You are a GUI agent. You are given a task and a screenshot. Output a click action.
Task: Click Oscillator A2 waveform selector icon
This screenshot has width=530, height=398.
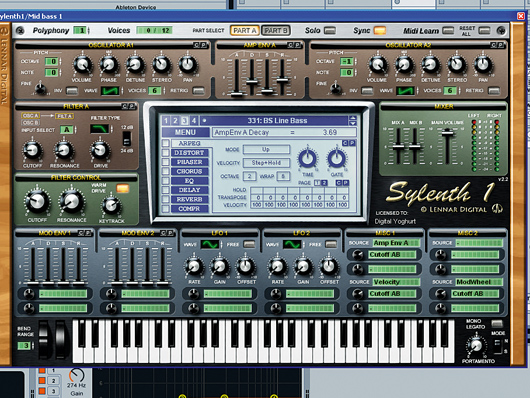405,91
